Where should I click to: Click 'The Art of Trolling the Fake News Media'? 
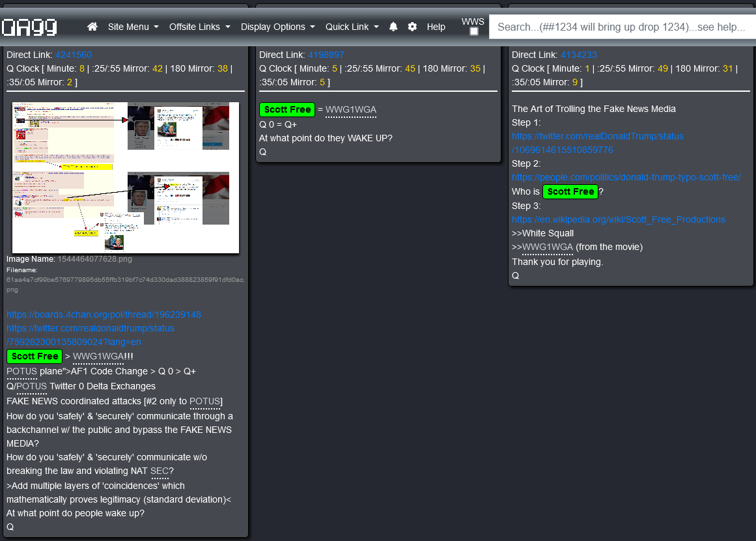[593, 109]
